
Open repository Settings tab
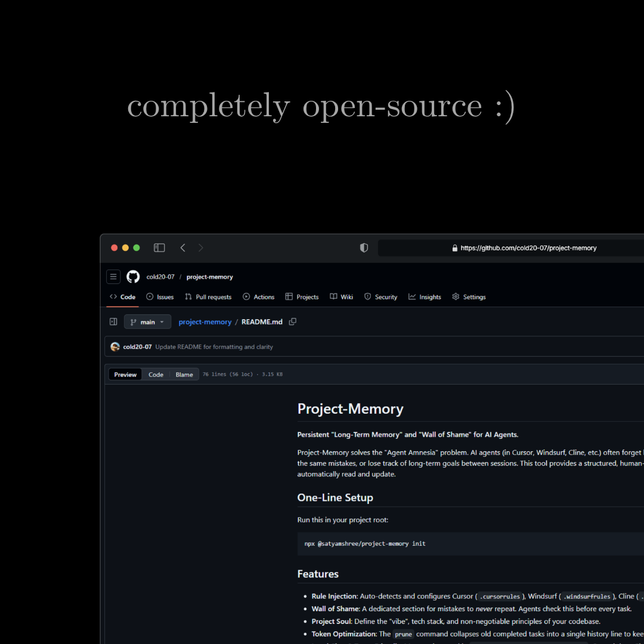(469, 297)
